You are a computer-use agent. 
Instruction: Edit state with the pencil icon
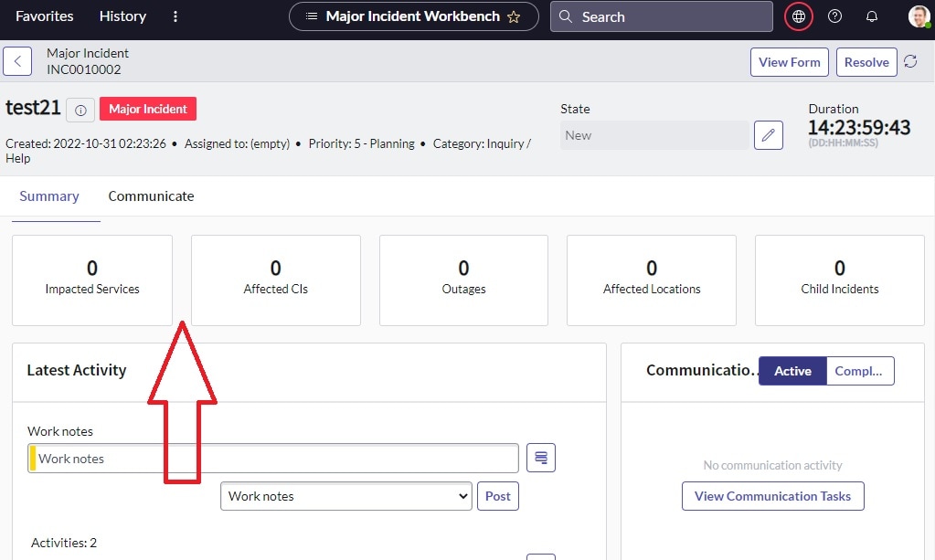[768, 135]
